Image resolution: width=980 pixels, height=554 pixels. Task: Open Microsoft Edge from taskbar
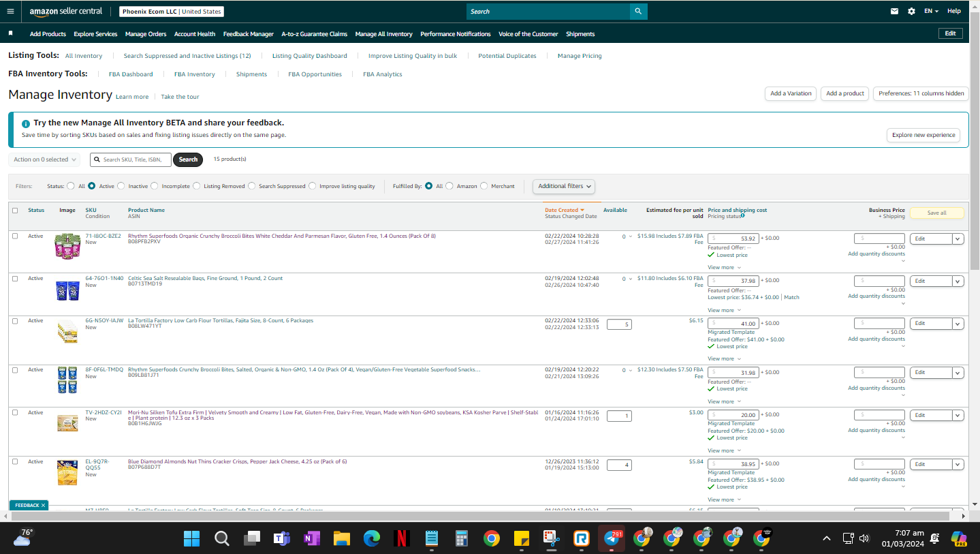pos(371,539)
